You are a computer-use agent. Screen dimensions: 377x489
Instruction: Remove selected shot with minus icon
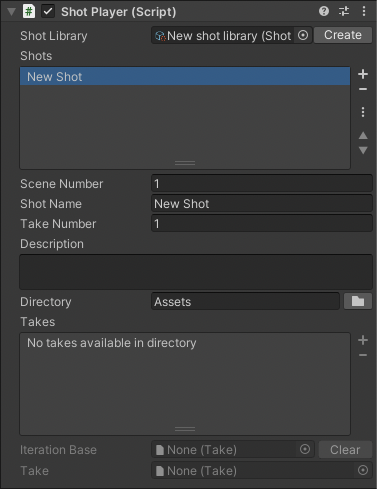tap(363, 89)
